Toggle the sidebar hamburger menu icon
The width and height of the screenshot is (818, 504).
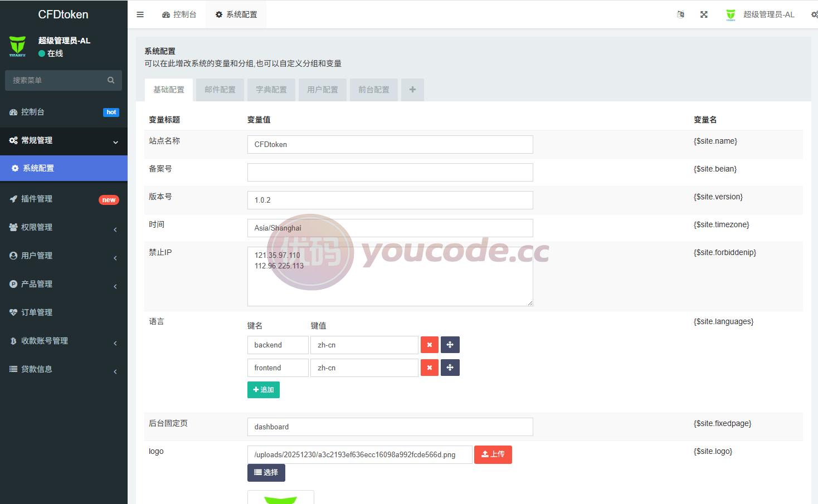point(140,14)
